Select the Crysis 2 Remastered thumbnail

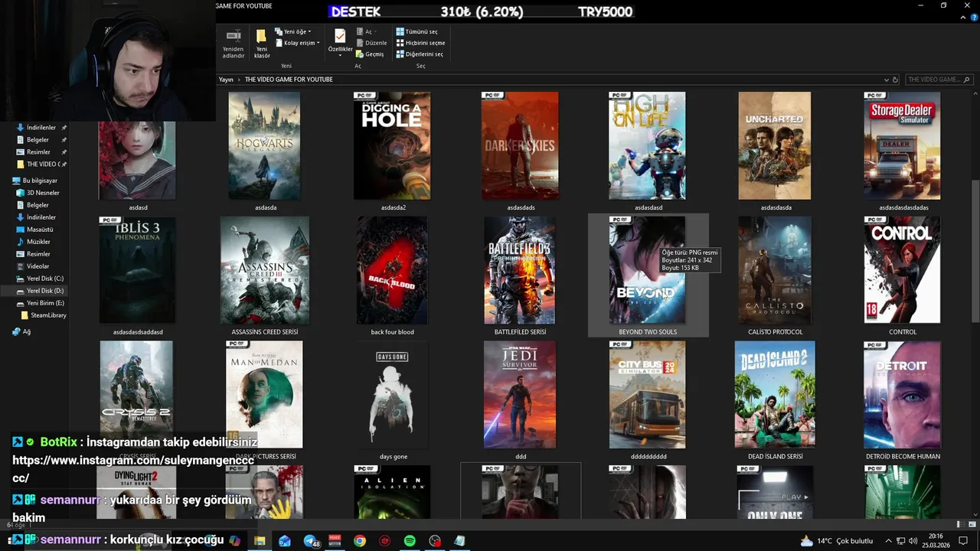(x=136, y=395)
